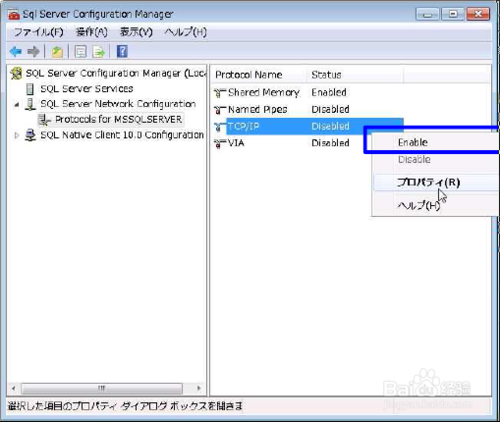Select SQL Server Configuration Manager root node
The width and height of the screenshot is (500, 422).
point(116,73)
